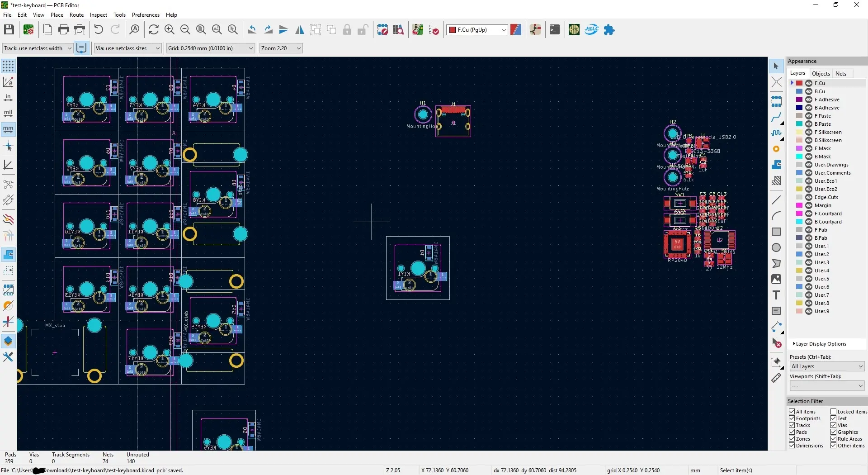Hide the B.Cu layer via eye icon
The height and width of the screenshot is (475, 868).
coord(809,91)
